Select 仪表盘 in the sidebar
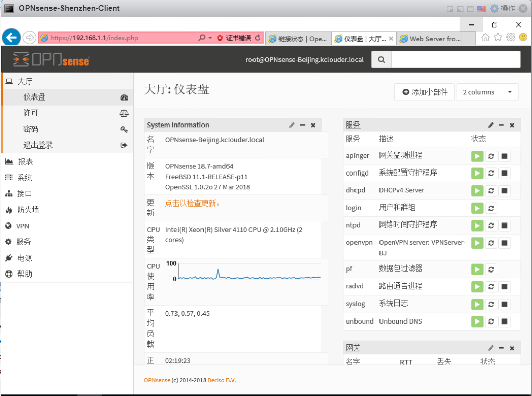Image resolution: width=532 pixels, height=396 pixels. 67,97
